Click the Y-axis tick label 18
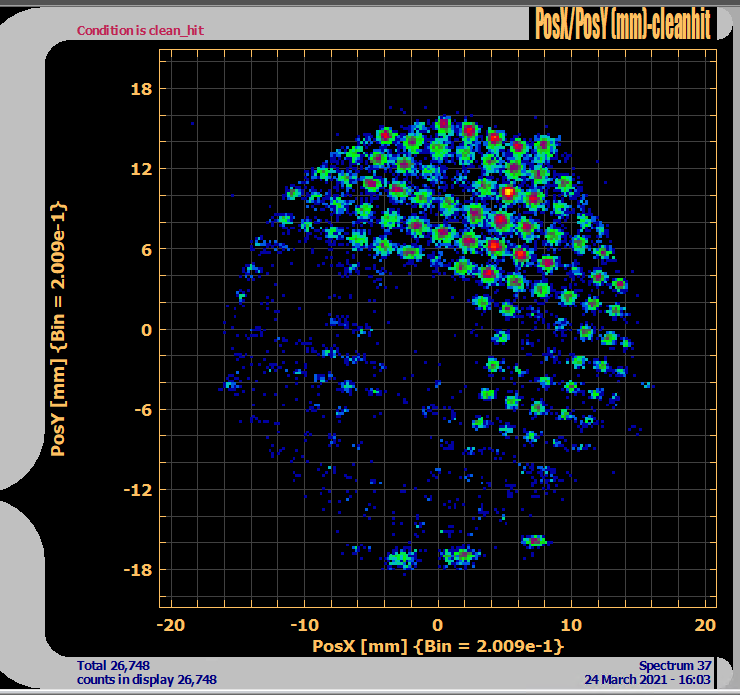 pos(142,89)
